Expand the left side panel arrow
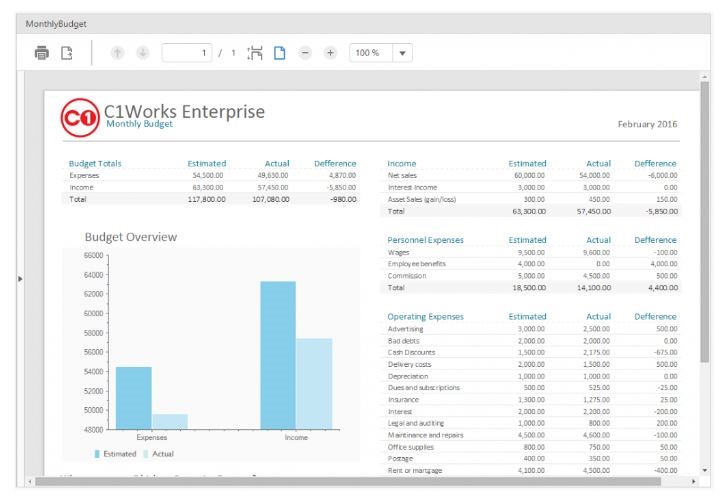 [x=20, y=279]
